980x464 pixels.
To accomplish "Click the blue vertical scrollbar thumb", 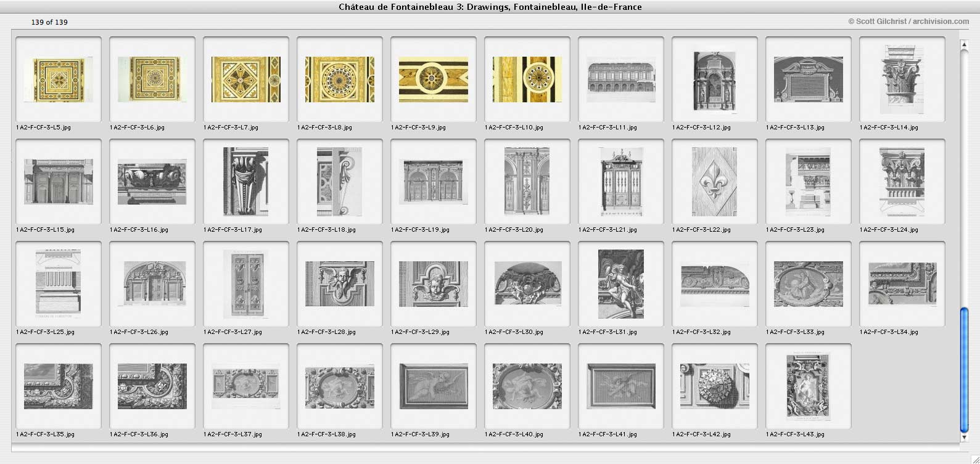I will tap(965, 370).
